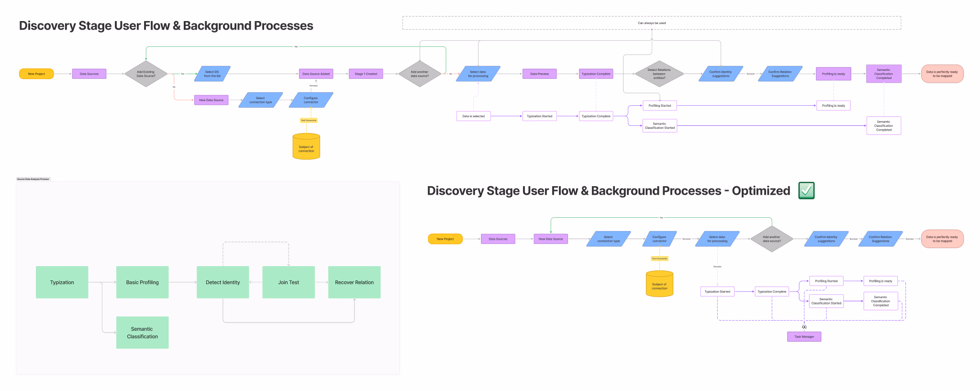Image resolution: width=980 pixels, height=391 pixels.
Task: Click the dashed "Can always be used" box
Action: (x=651, y=23)
